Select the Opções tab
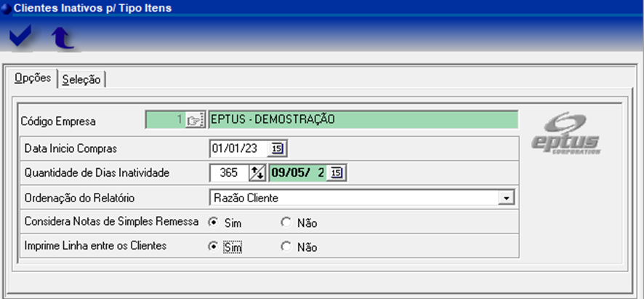Viewport: 644px width, 299px height. pyautogui.click(x=33, y=79)
